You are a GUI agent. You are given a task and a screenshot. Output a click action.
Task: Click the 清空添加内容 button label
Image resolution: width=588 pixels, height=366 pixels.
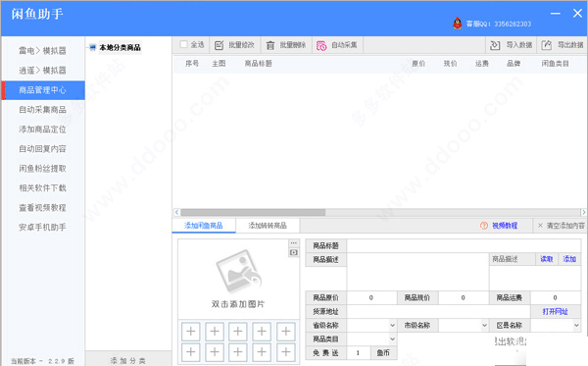pyautogui.click(x=565, y=226)
